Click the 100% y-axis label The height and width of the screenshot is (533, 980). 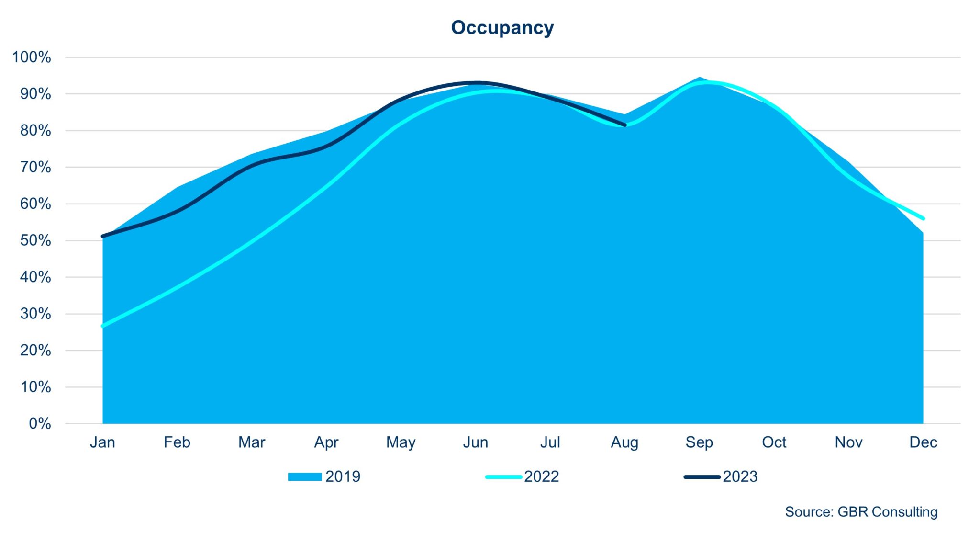coord(32,57)
